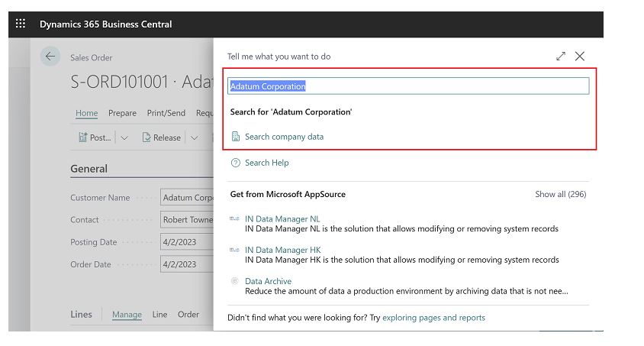Click the Tell Me search input field
Screen dimensions: 644x346
click(408, 86)
